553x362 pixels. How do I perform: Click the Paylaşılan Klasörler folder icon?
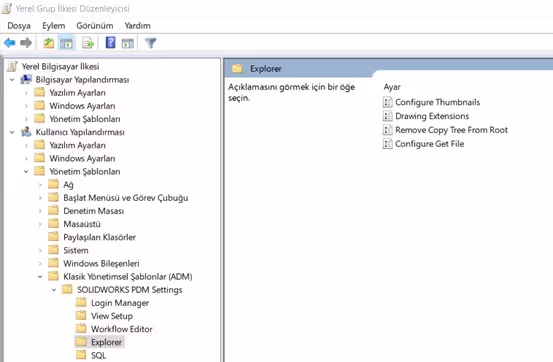[x=53, y=237]
